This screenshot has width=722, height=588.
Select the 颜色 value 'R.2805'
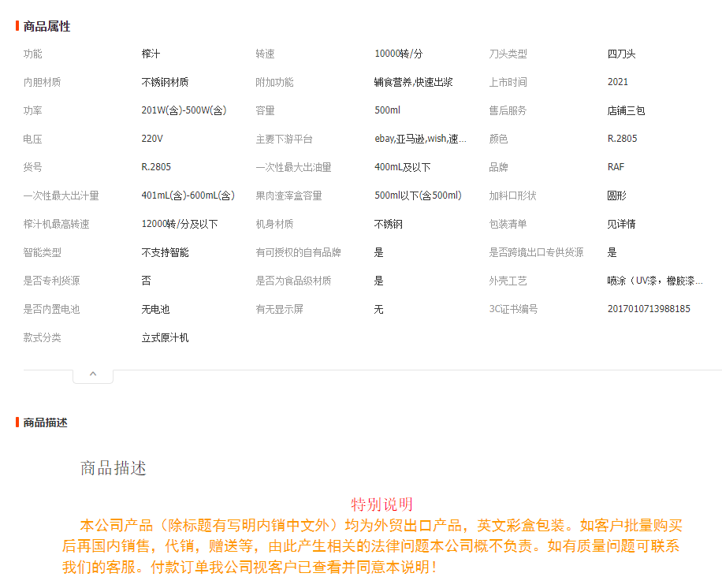point(622,139)
